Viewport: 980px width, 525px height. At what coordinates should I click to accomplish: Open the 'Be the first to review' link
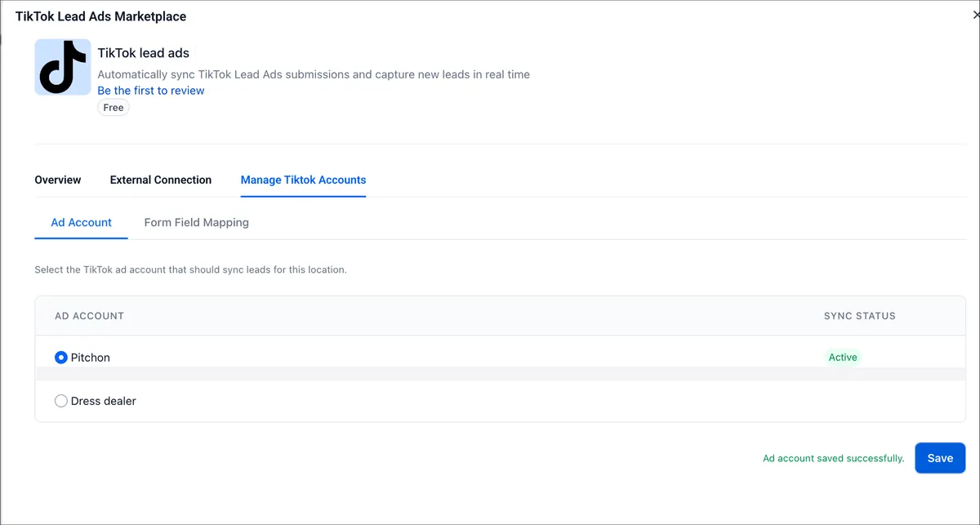pyautogui.click(x=151, y=91)
